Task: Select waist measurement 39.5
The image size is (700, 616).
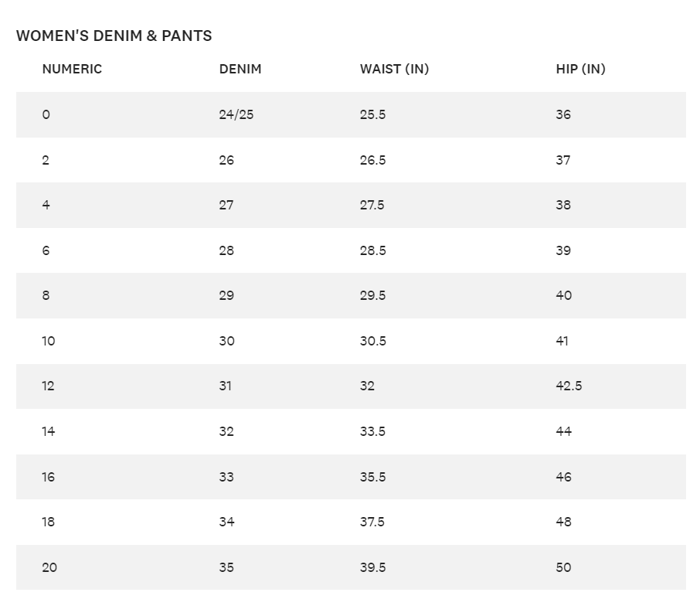Action: (372, 567)
